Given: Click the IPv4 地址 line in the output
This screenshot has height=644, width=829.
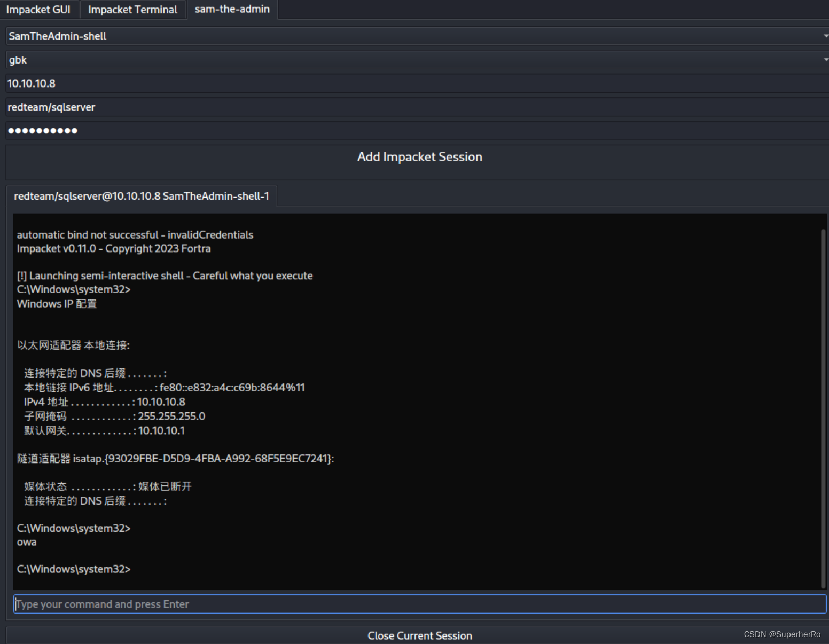Looking at the screenshot, I should (105, 402).
